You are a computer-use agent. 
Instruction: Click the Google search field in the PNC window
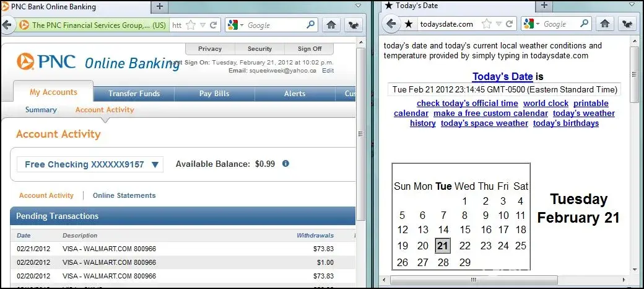pyautogui.click(x=276, y=25)
